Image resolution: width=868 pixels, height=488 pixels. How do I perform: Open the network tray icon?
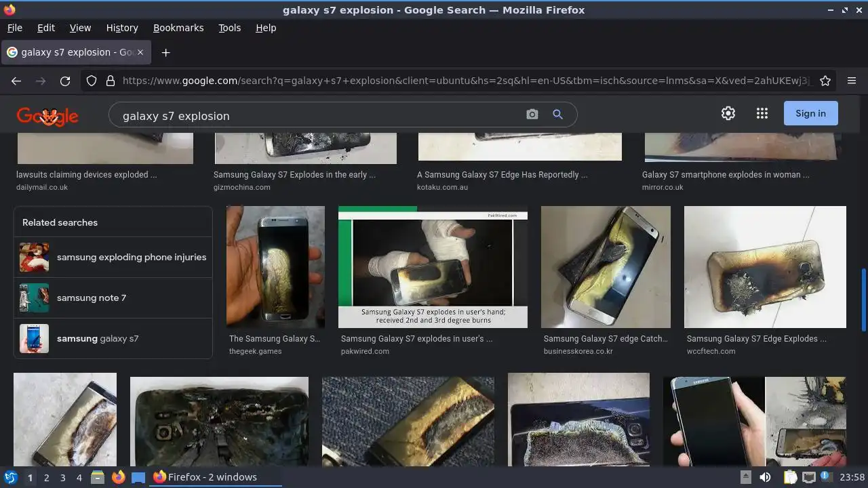(808, 477)
